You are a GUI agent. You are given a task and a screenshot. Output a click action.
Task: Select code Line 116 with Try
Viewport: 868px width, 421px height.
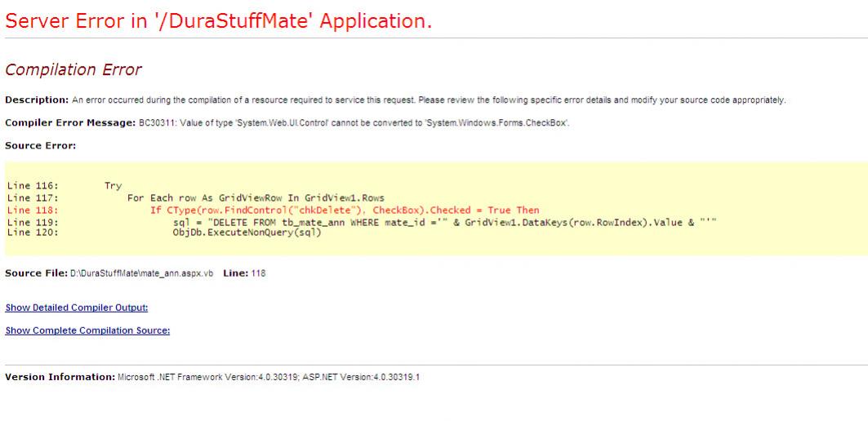click(65, 186)
